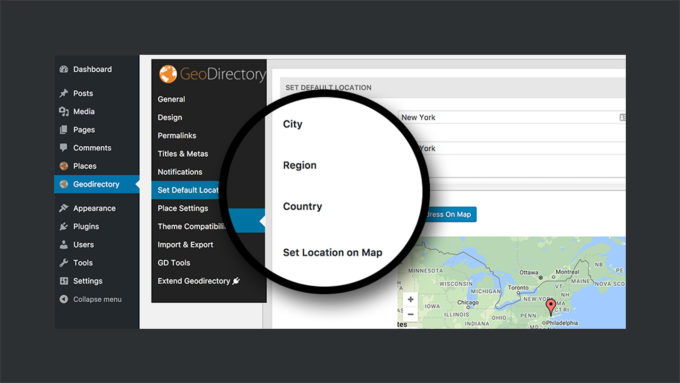Click the City field containing New York
This screenshot has width=680, height=383.
(512, 117)
